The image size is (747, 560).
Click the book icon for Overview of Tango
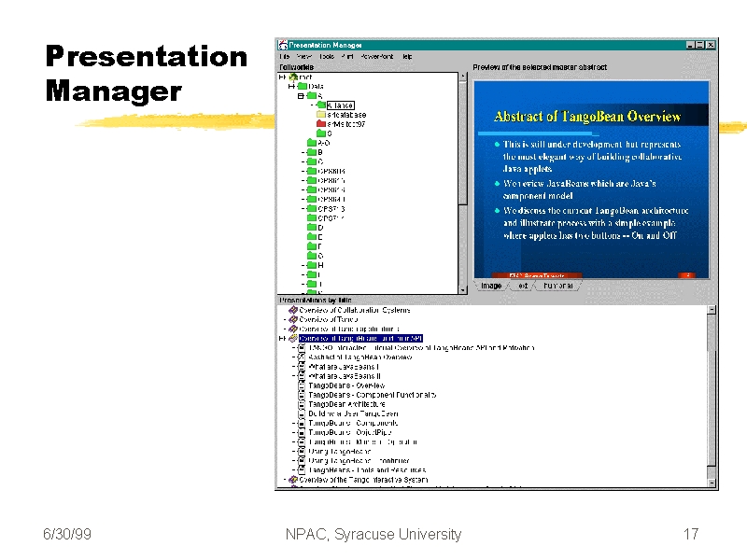tap(293, 319)
